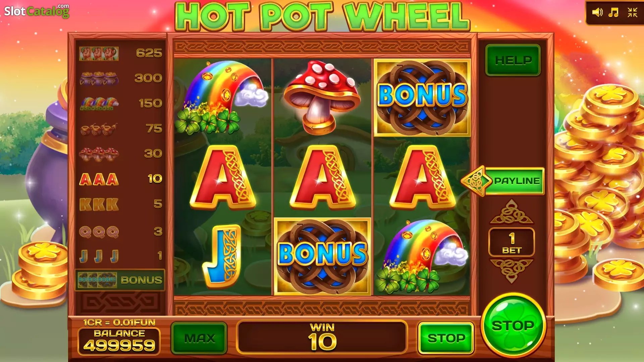
Task: Increase bet with the upper Celtic knot arrow
Action: (x=512, y=212)
